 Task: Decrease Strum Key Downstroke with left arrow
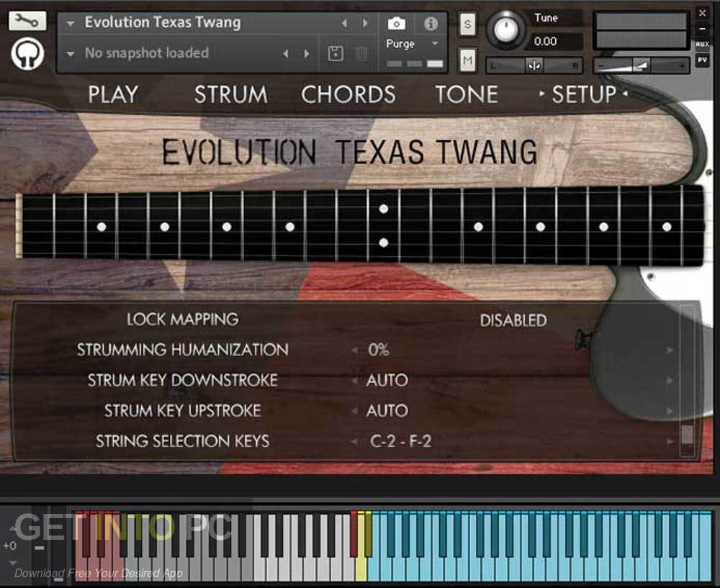coord(354,381)
